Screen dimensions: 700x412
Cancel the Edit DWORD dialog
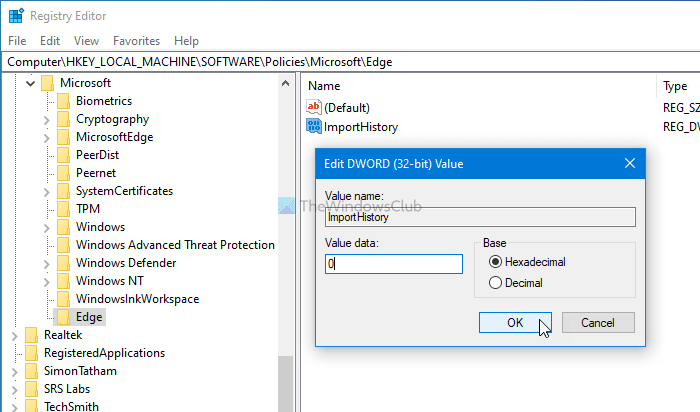[x=598, y=322]
